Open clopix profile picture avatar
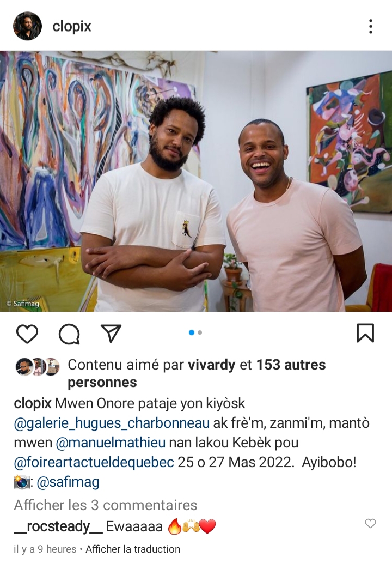392x563 pixels. pyautogui.click(x=28, y=26)
